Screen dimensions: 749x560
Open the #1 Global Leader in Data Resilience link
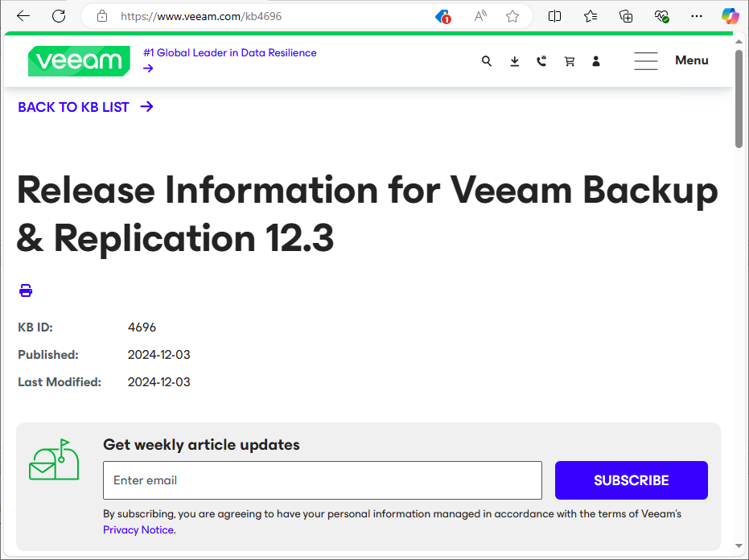[230, 52]
